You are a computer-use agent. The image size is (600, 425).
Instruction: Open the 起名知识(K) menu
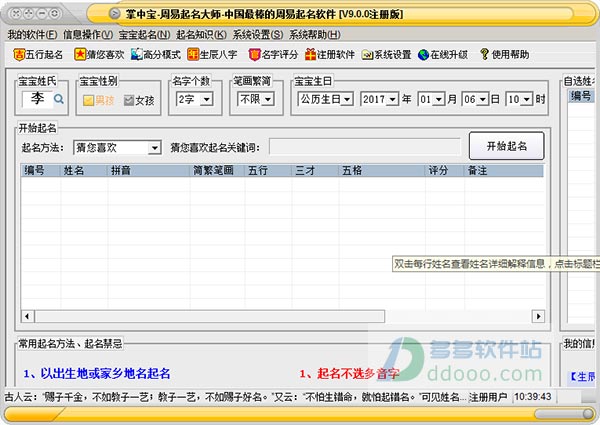tap(201, 35)
